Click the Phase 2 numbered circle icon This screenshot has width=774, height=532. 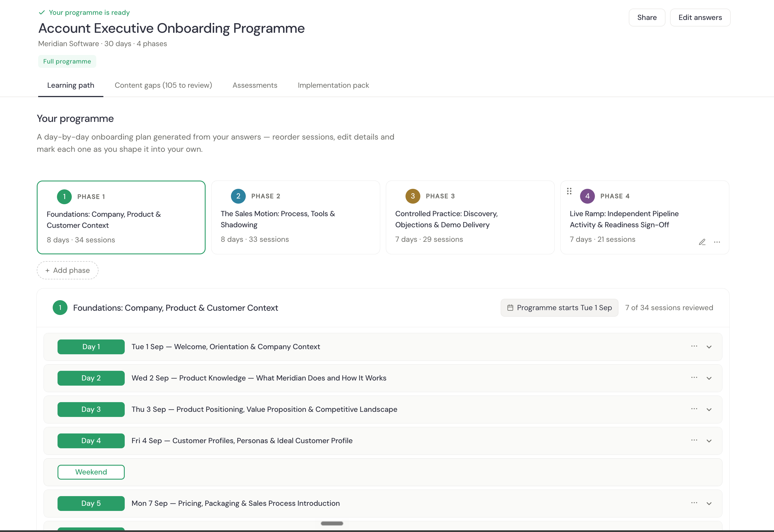pyautogui.click(x=238, y=196)
